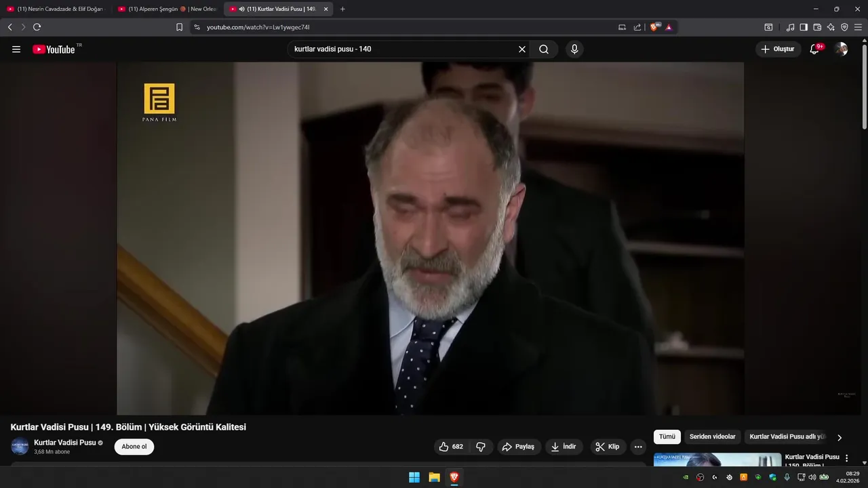Install app icon in address bar
868x488 pixels.
pyautogui.click(x=622, y=27)
